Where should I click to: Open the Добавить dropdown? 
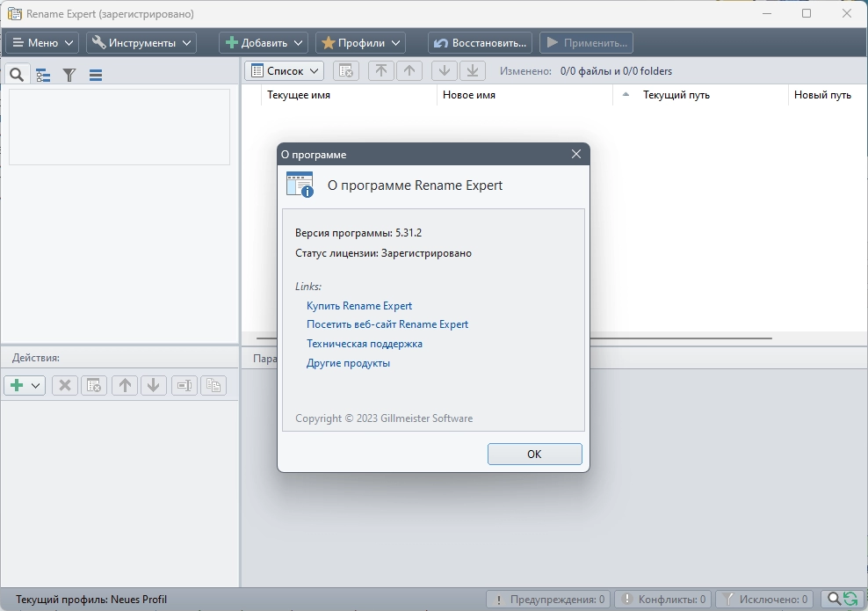click(264, 43)
